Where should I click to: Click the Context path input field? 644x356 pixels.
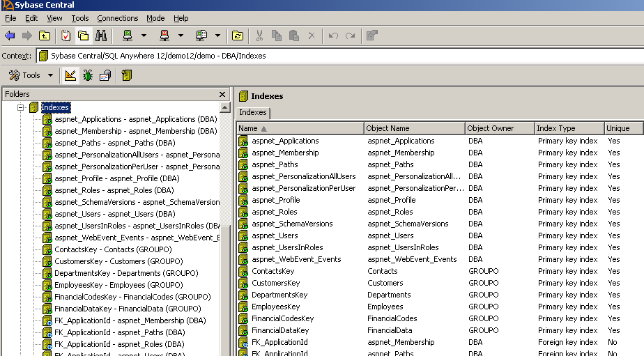click(x=340, y=56)
